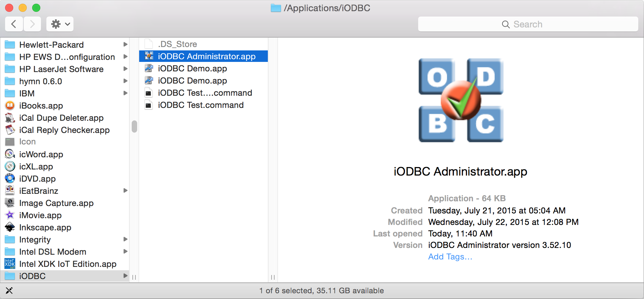Click the .DS_Store file icon

point(149,44)
